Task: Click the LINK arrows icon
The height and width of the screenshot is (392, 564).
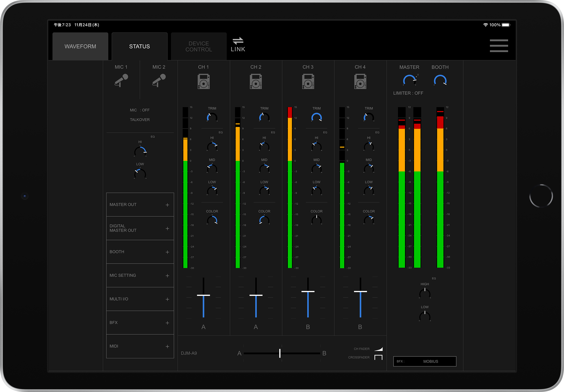Action: click(x=238, y=41)
